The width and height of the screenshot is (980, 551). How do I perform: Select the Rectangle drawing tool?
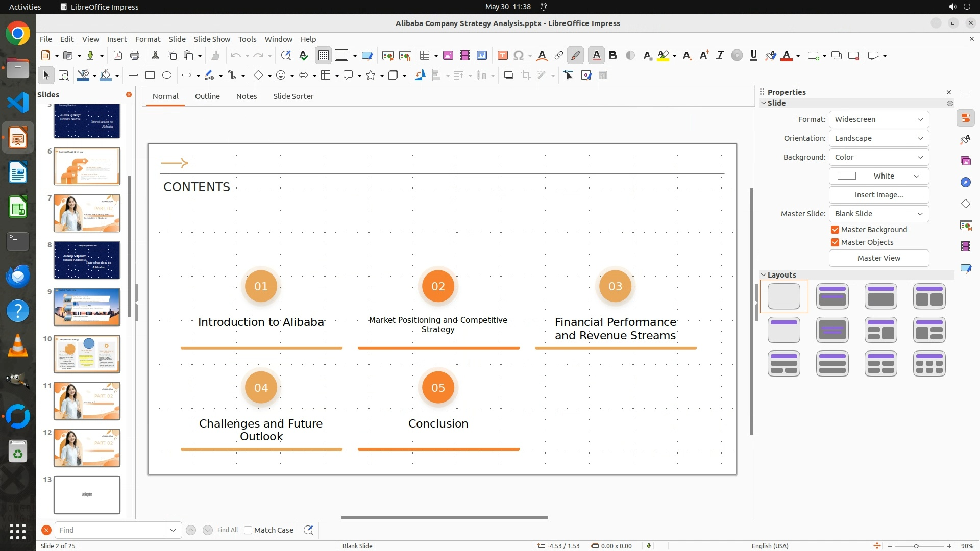(150, 76)
